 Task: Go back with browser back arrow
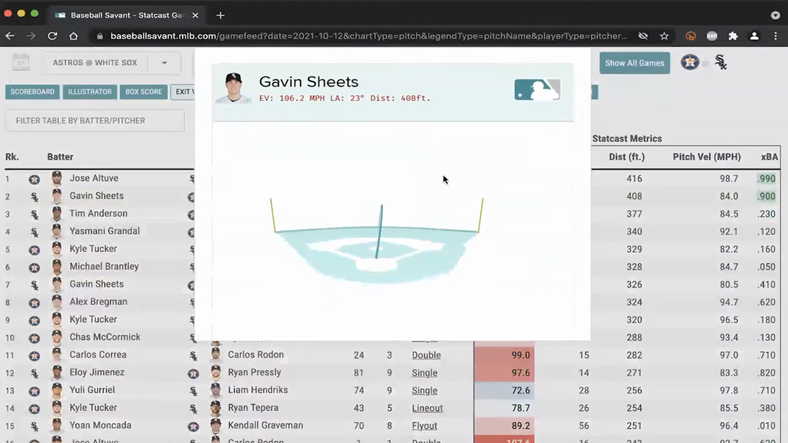pos(10,36)
